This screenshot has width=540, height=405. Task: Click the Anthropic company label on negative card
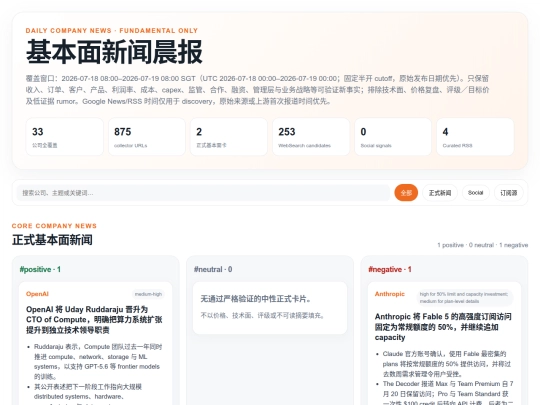coord(390,294)
